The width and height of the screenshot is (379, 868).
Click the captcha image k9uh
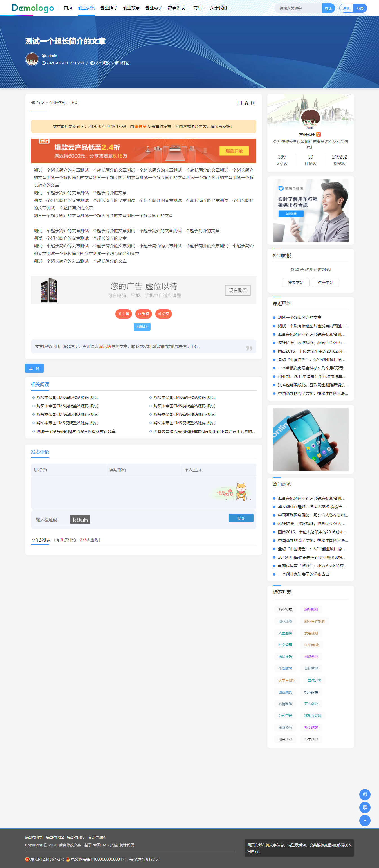pos(80,519)
